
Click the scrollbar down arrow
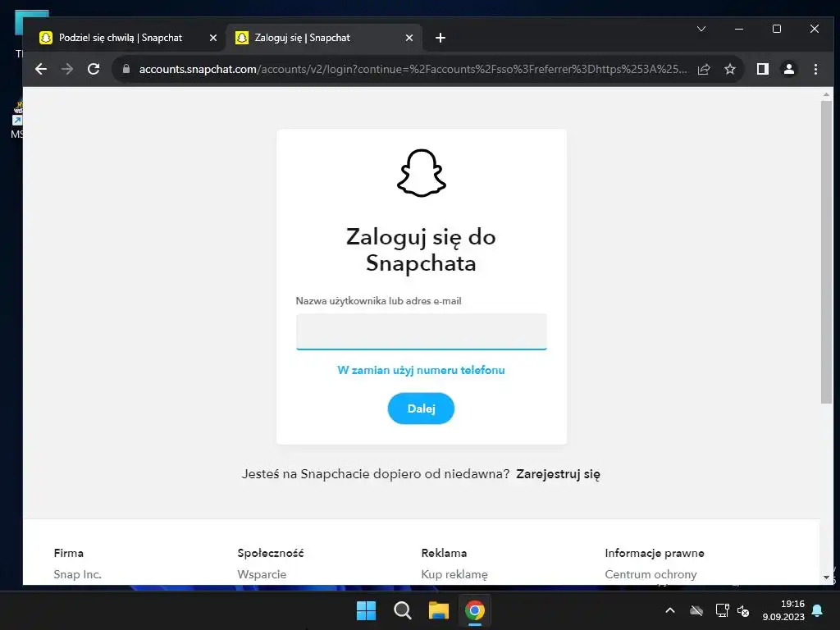click(826, 578)
